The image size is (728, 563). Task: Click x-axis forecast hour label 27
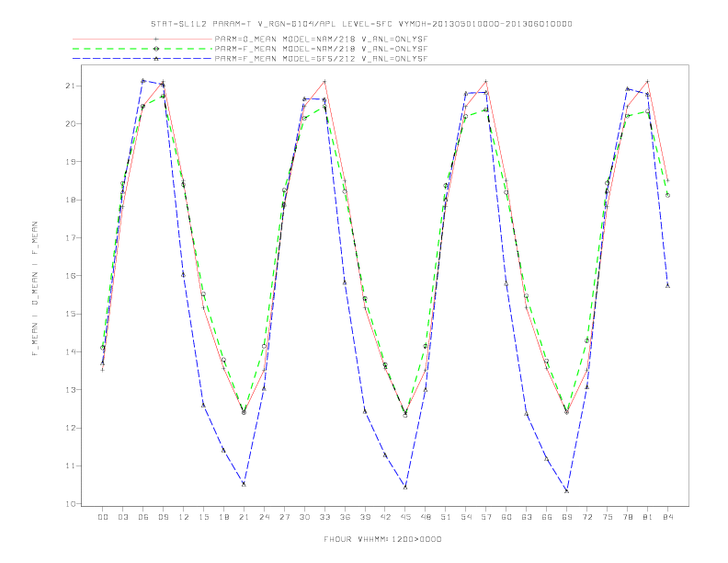tap(284, 517)
